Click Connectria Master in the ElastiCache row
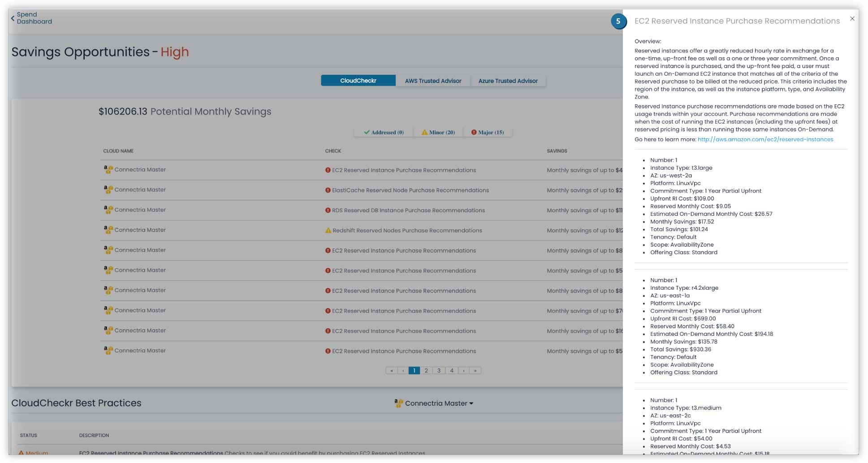Image resolution: width=868 pixels, height=463 pixels. pyautogui.click(x=140, y=190)
